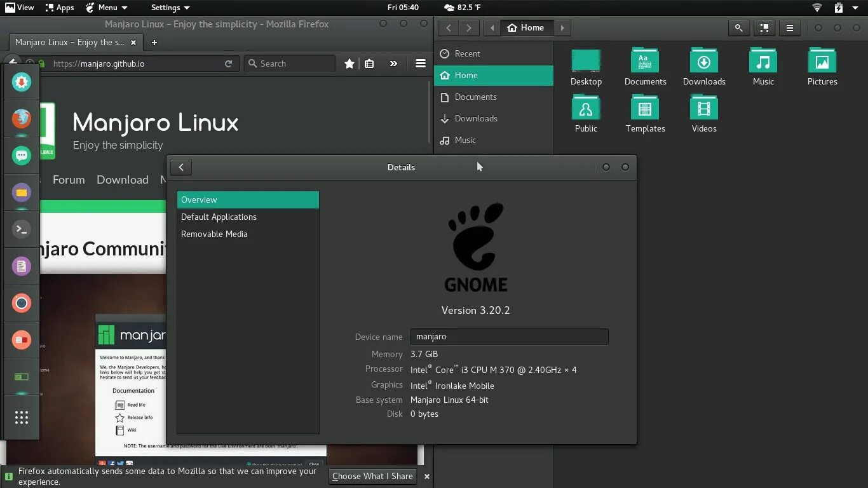Click the Home path button
The width and height of the screenshot is (868, 488).
click(x=527, y=28)
